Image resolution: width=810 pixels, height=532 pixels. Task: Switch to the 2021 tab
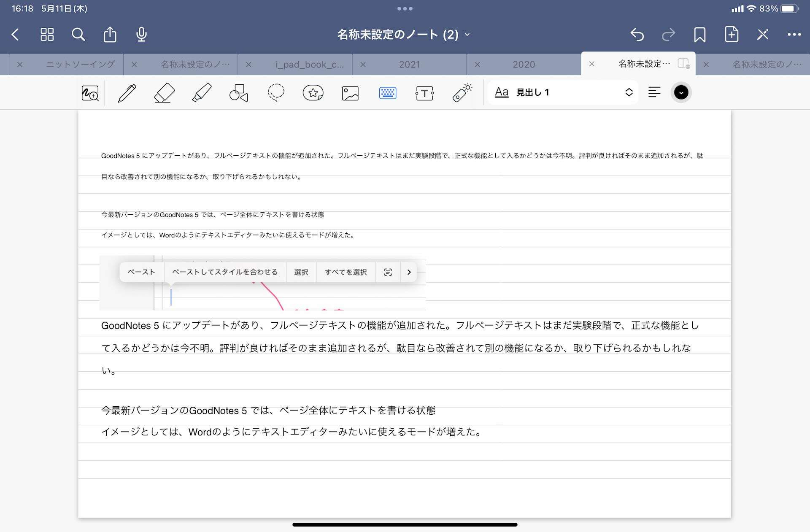pos(409,65)
